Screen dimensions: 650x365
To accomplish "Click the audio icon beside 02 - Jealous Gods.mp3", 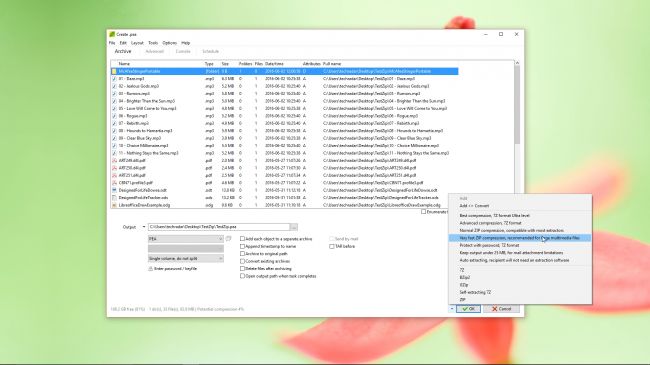I will click(114, 86).
